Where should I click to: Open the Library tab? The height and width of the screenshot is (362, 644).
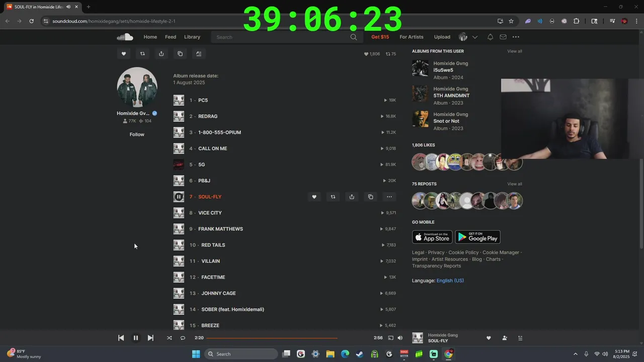tap(192, 37)
